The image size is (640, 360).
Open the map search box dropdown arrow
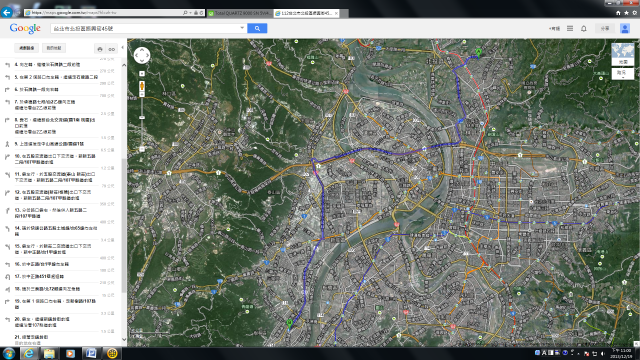tap(242, 28)
